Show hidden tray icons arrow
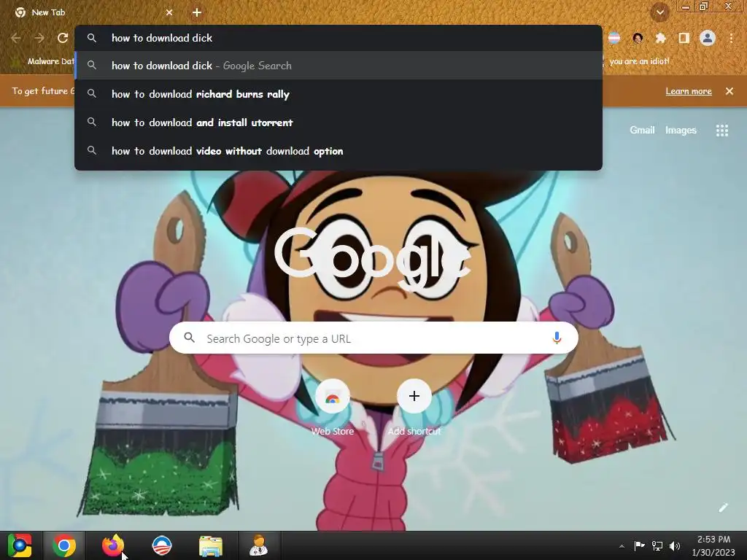 622,546
